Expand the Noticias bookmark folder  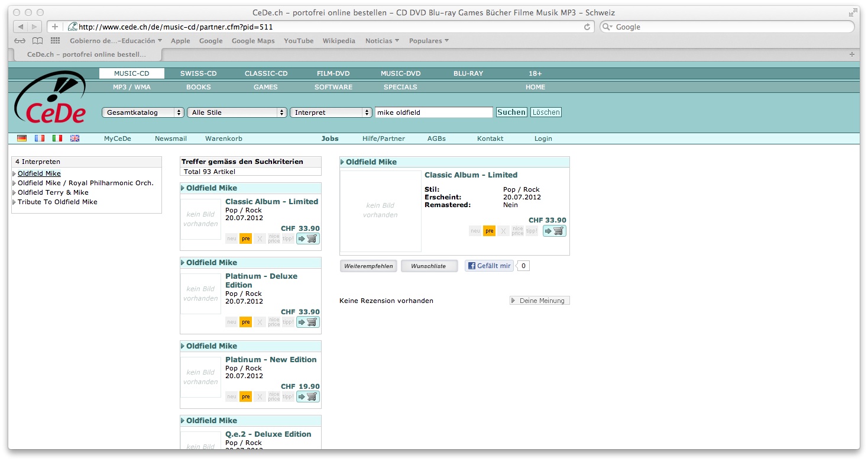tap(382, 41)
